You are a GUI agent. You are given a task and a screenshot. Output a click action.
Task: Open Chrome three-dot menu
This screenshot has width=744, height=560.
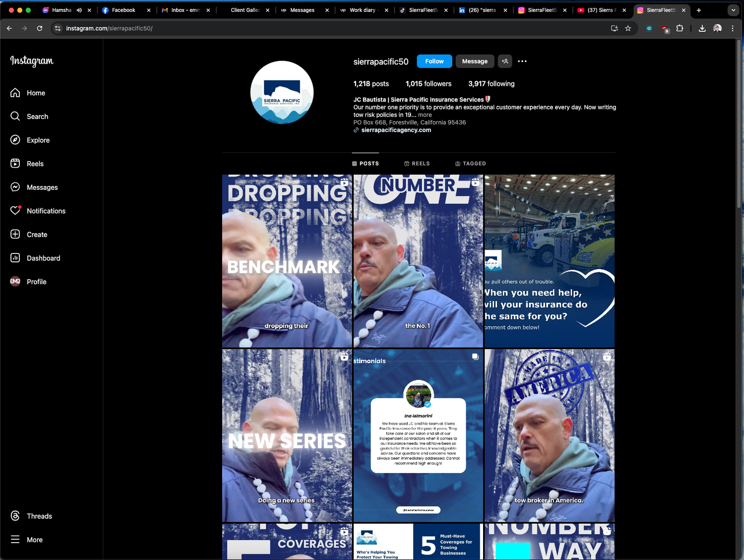click(x=733, y=28)
